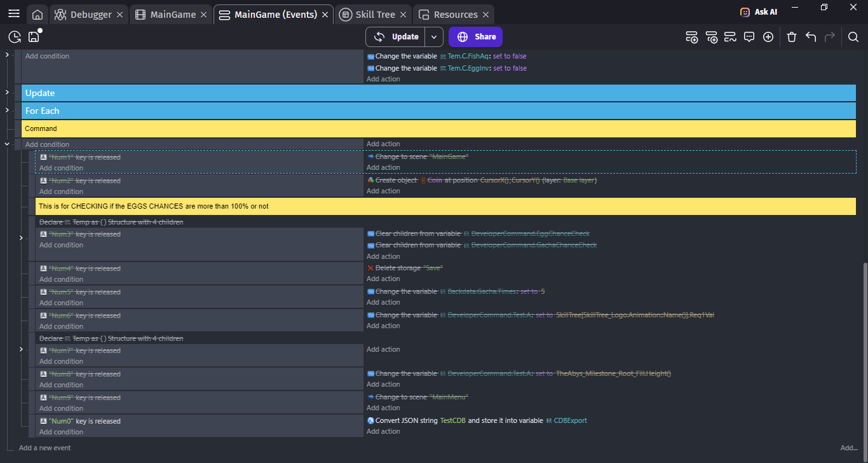Open the version history clock icon
Image resolution: width=868 pixels, height=463 pixels.
coord(15,37)
